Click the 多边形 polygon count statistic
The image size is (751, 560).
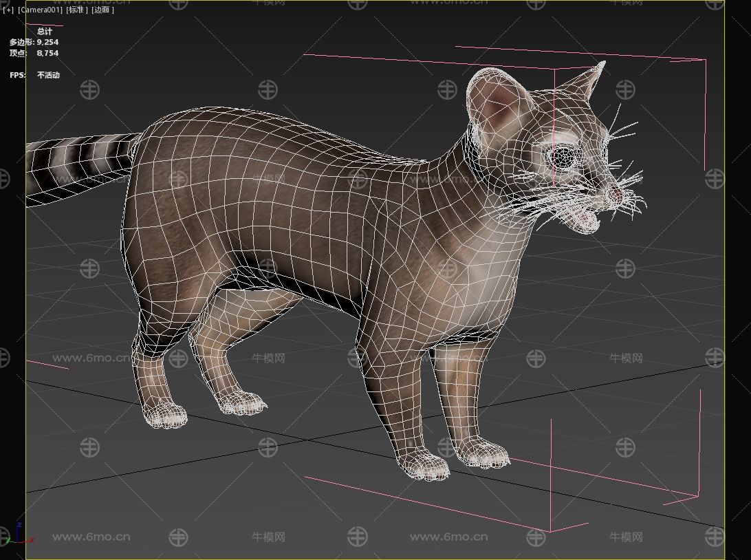34,42
